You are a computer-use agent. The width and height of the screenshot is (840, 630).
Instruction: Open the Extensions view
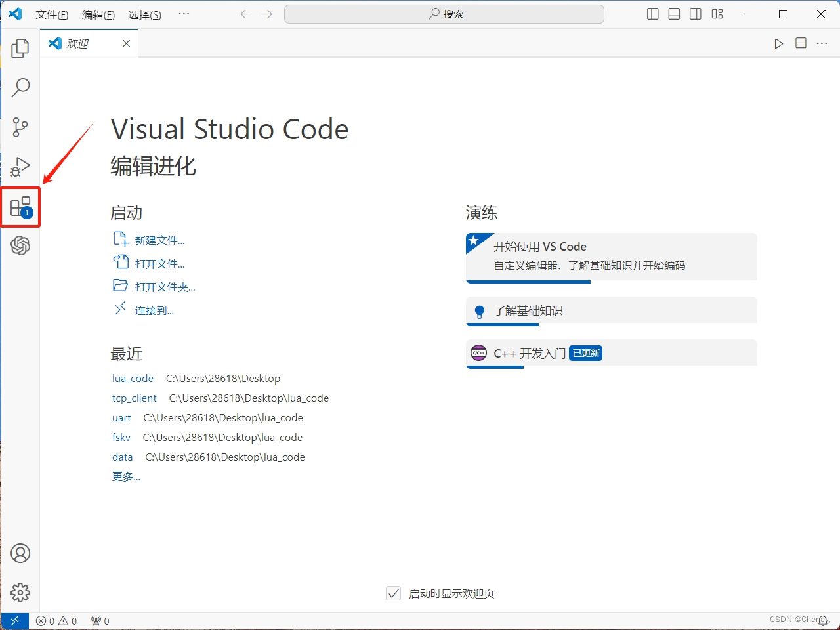(x=20, y=207)
